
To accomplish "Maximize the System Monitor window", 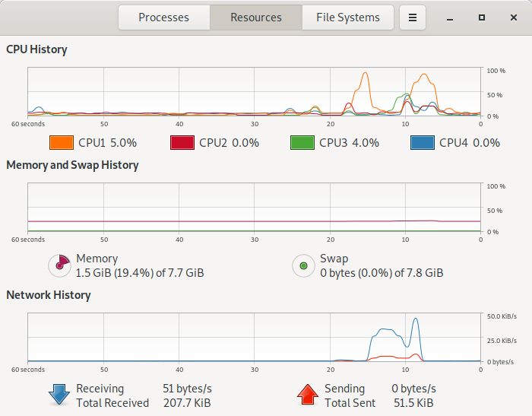I will 481,17.
